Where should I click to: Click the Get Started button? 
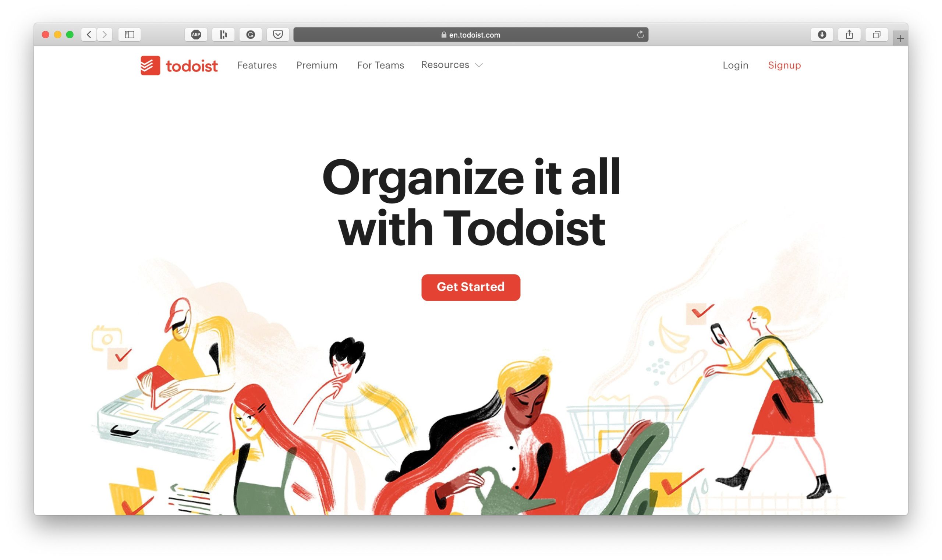click(471, 287)
